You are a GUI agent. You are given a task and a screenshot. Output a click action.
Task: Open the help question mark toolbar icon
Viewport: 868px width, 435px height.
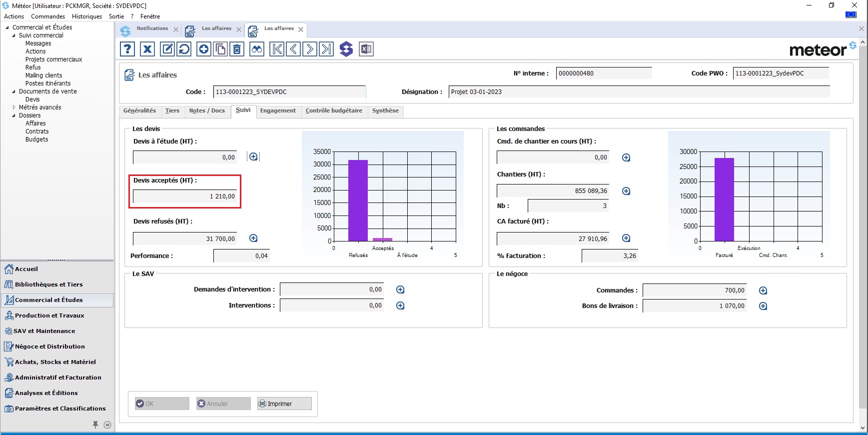(x=127, y=49)
